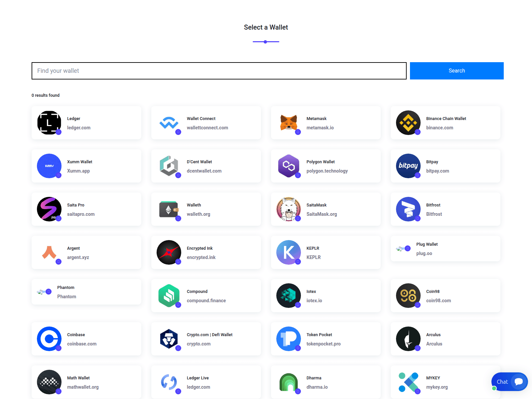Viewport: 532px width, 399px height.
Task: Click the Polygon Wallet purple icon
Action: click(x=289, y=166)
